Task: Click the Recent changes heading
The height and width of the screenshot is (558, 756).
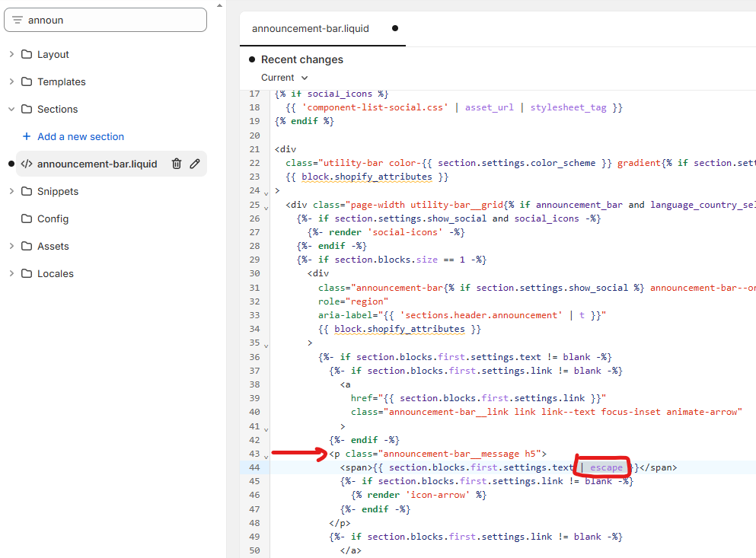Action: pos(302,59)
